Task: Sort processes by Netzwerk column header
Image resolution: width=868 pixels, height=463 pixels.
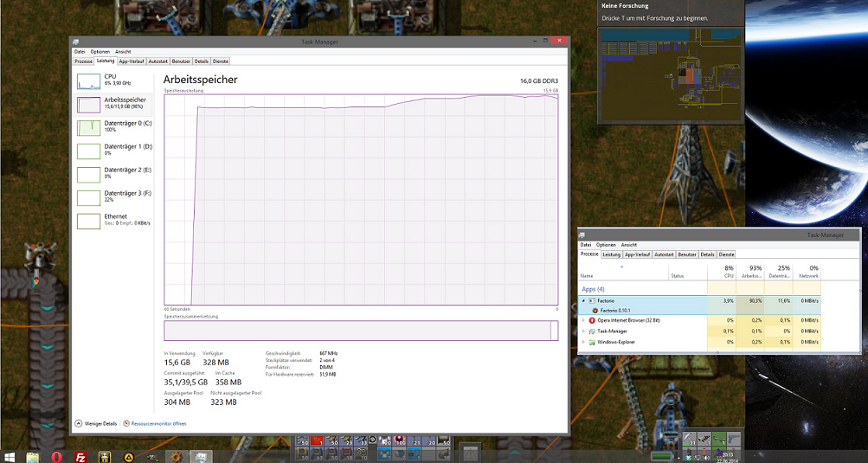Action: coord(806,272)
